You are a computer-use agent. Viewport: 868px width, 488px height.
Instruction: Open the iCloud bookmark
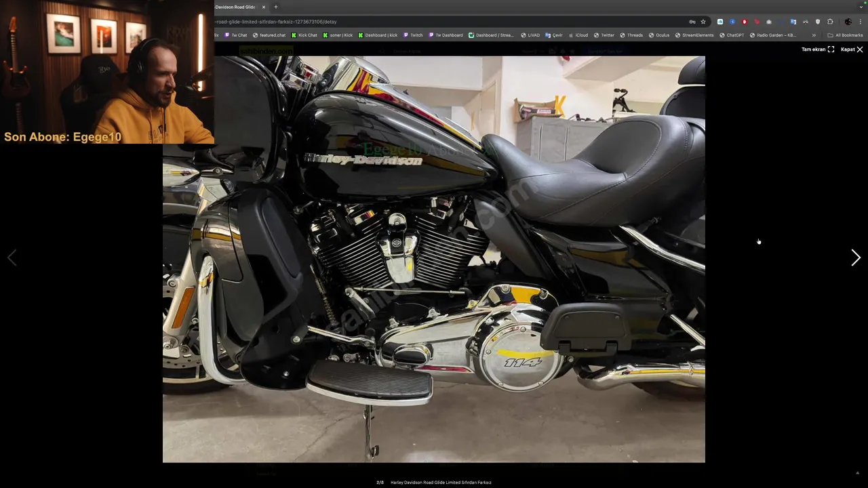coord(578,35)
